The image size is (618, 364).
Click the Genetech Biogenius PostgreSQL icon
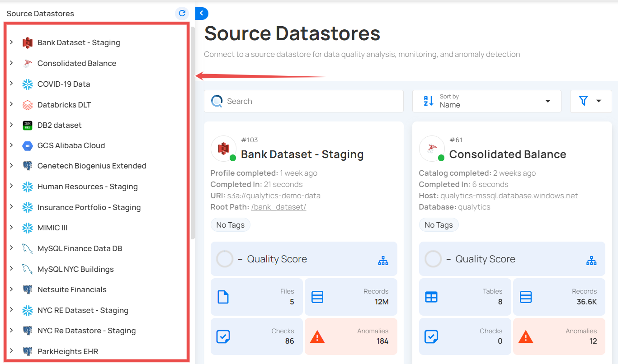[x=28, y=166]
